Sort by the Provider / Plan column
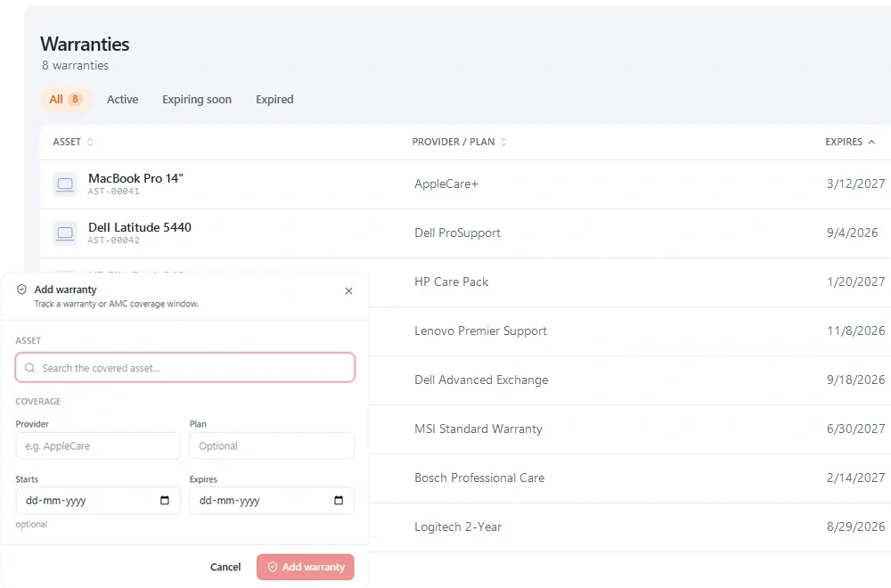891x588 pixels. pos(459,142)
